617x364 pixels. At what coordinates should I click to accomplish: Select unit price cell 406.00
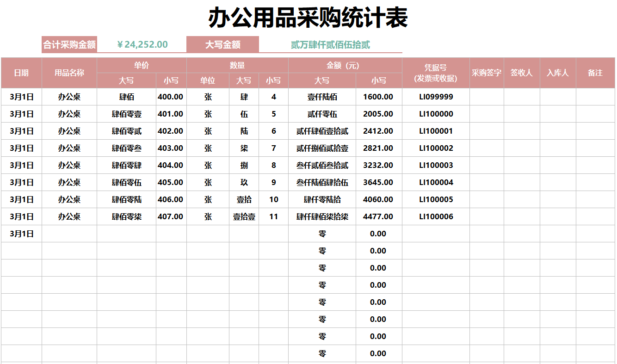pos(171,199)
